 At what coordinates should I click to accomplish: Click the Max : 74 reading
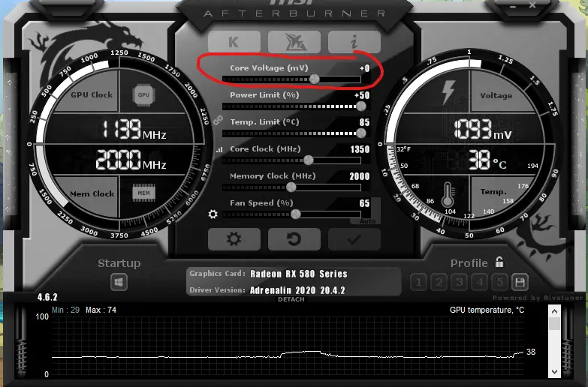click(101, 310)
